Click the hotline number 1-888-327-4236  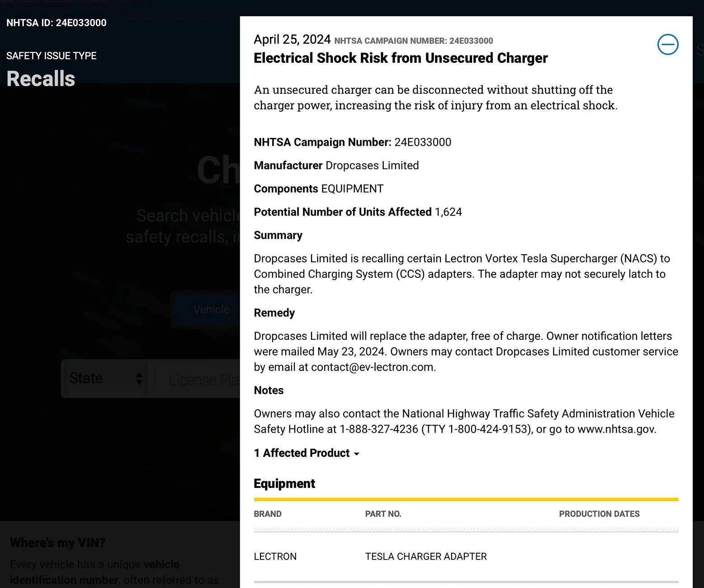click(378, 429)
